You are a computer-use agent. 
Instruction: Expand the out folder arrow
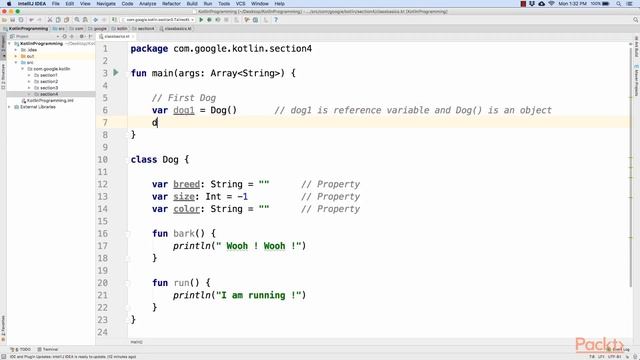pyautogui.click(x=16, y=56)
